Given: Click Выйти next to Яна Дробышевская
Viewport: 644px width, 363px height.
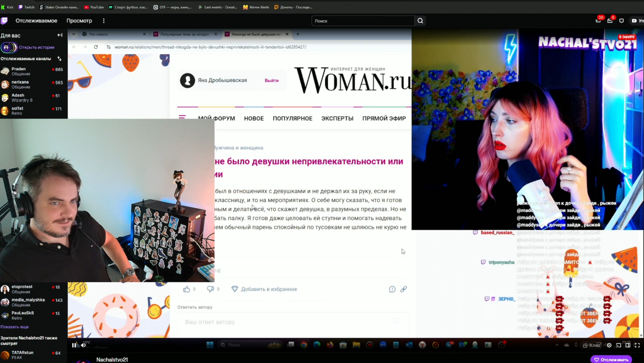Looking at the screenshot, I should [272, 81].
